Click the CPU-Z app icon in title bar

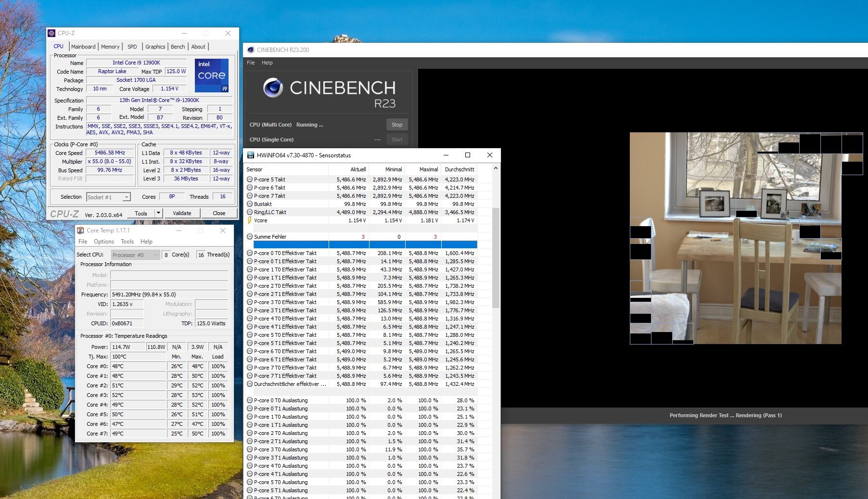(x=52, y=33)
